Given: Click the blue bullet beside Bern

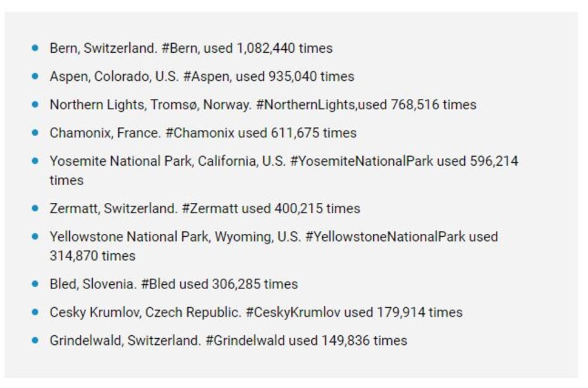Looking at the screenshot, I should [35, 47].
